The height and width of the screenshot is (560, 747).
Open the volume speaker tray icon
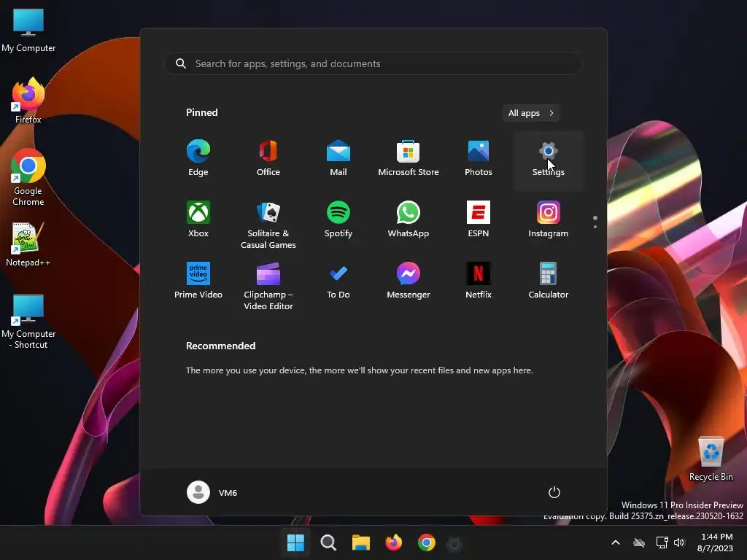[x=679, y=542]
